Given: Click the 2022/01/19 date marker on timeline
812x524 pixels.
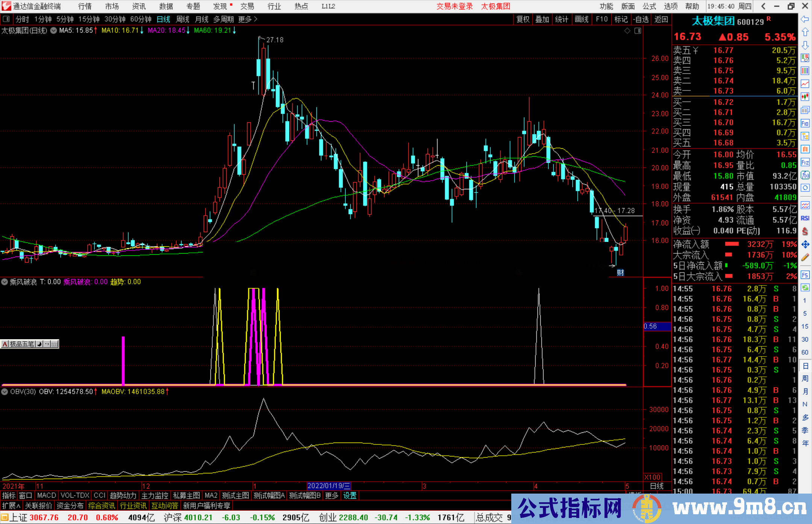Looking at the screenshot, I should (328, 486).
